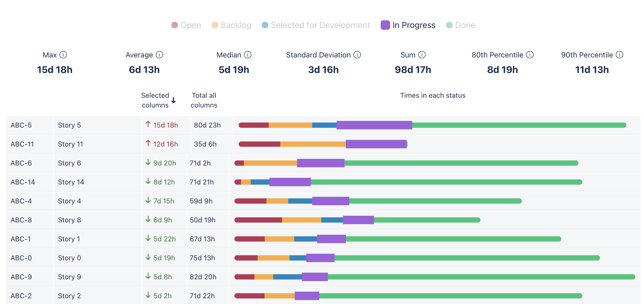Click the green down arrow for ABC-14
Viewport: 644px width, 304px height.
[x=148, y=181]
